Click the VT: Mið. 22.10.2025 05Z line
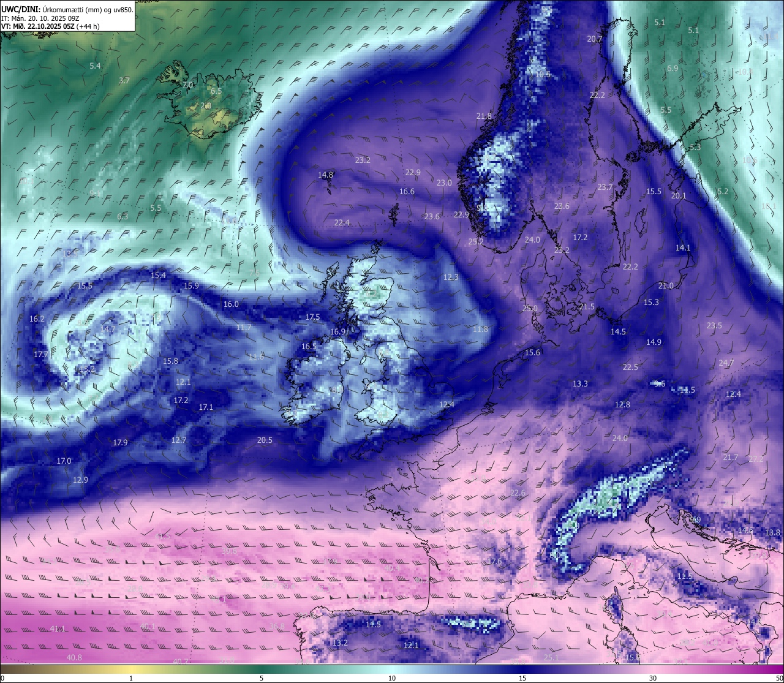 50,26
